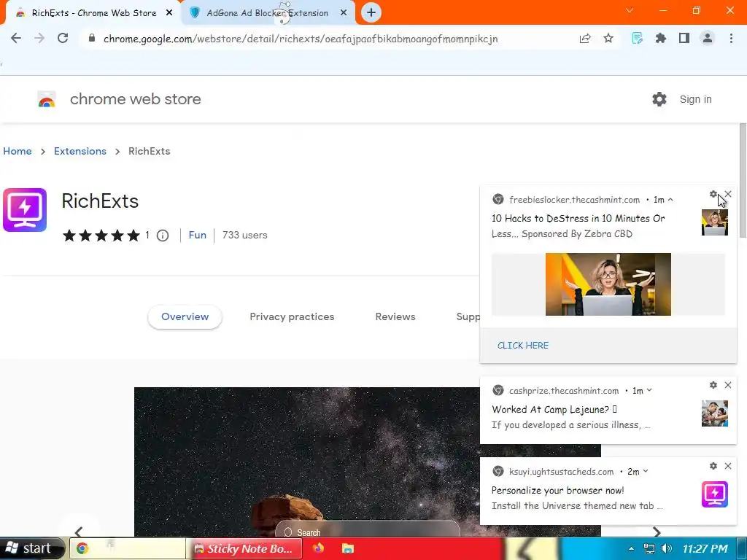The height and width of the screenshot is (560, 747).
Task: Open the Extensions puzzle piece menu
Action: click(x=660, y=39)
